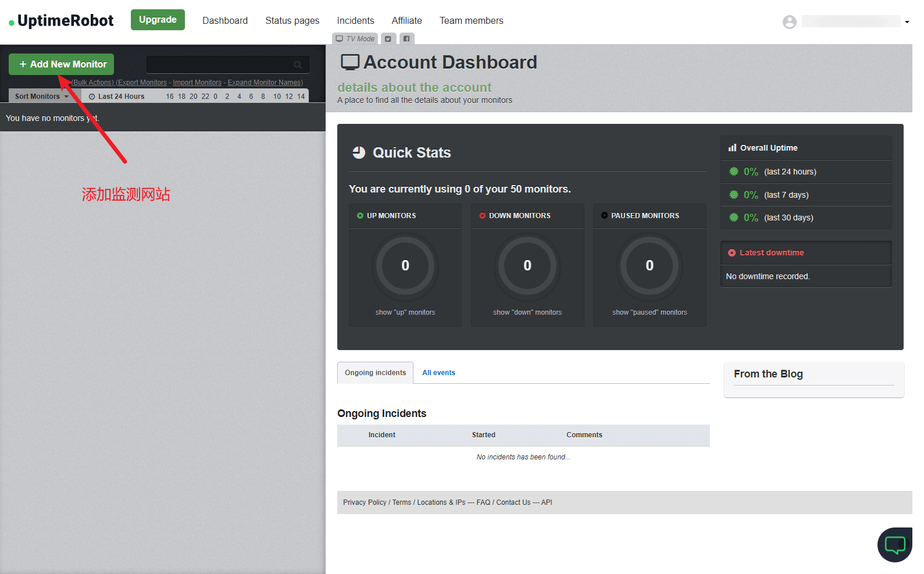924x574 pixels.
Task: Click the Twitter icon beside TV Mode
Action: point(388,39)
